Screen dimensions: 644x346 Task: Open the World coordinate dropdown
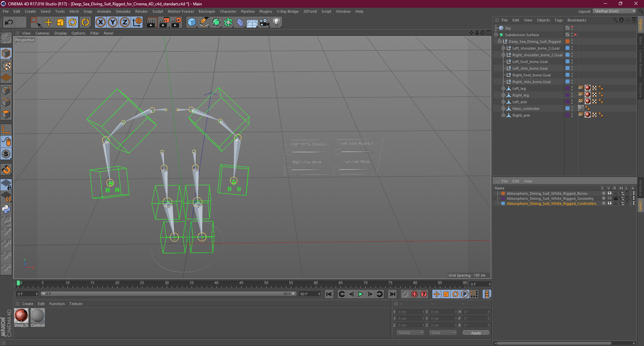tap(410, 333)
